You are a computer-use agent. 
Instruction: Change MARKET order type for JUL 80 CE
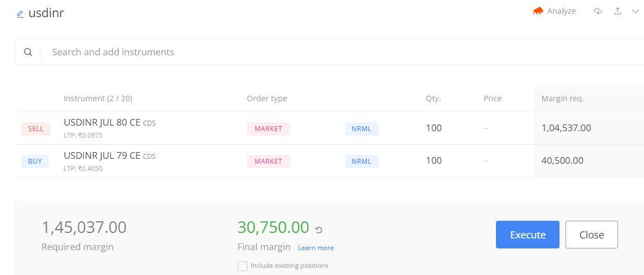[268, 128]
